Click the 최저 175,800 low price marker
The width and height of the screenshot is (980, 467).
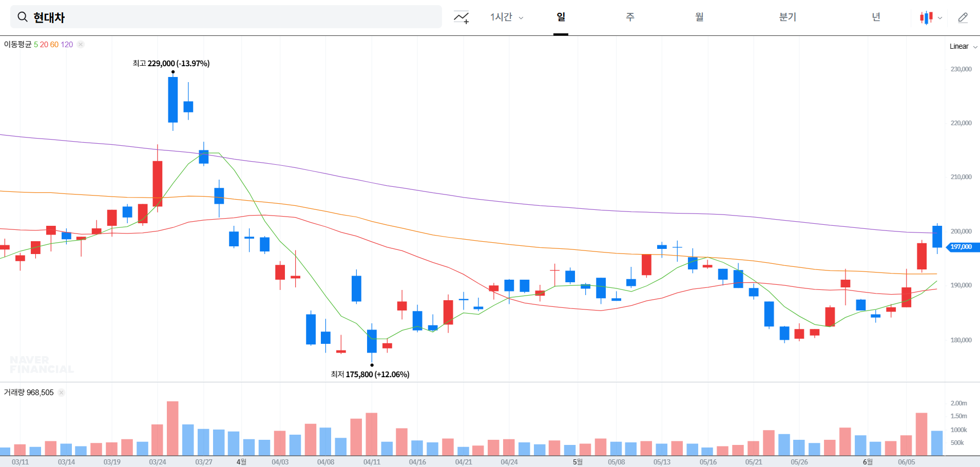click(370, 375)
